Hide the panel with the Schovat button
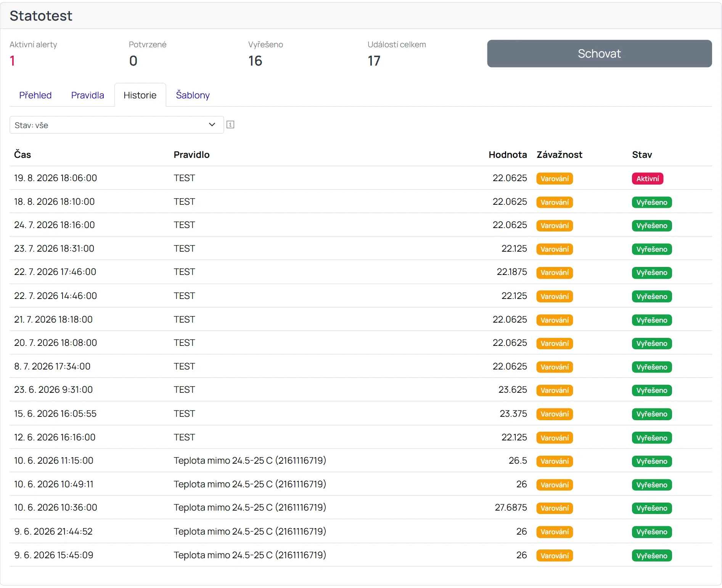The image size is (722, 588). [599, 54]
